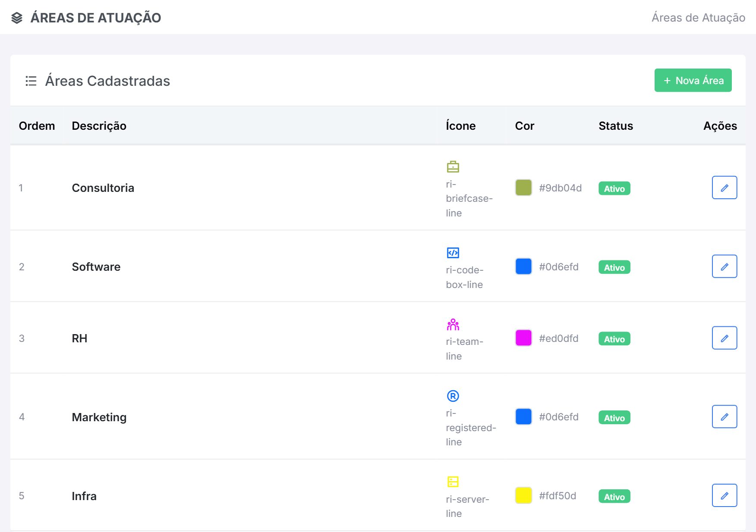Click the Ativo badge in Marketing row
The height and width of the screenshot is (532, 756).
[614, 418]
